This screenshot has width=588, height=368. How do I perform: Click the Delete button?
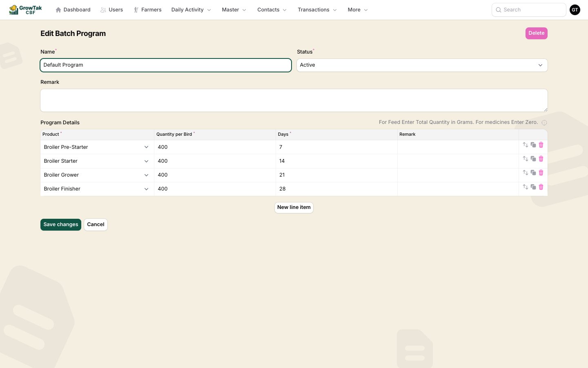(537, 33)
